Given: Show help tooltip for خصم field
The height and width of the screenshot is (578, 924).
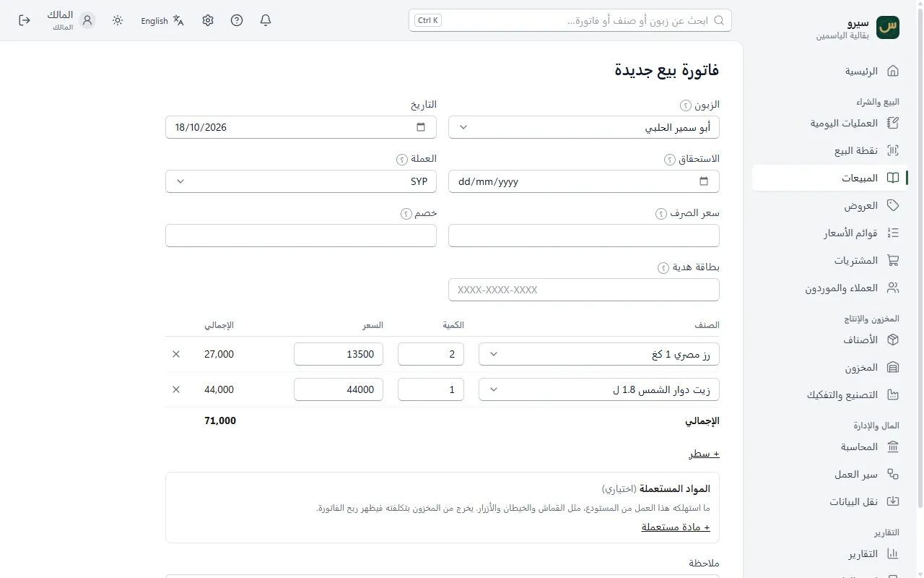Looking at the screenshot, I should coord(406,213).
